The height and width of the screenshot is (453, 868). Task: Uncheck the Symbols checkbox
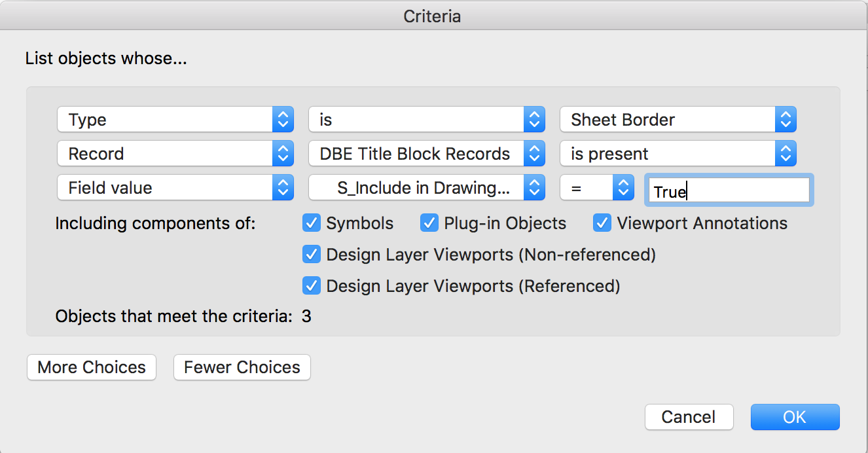pyautogui.click(x=312, y=223)
